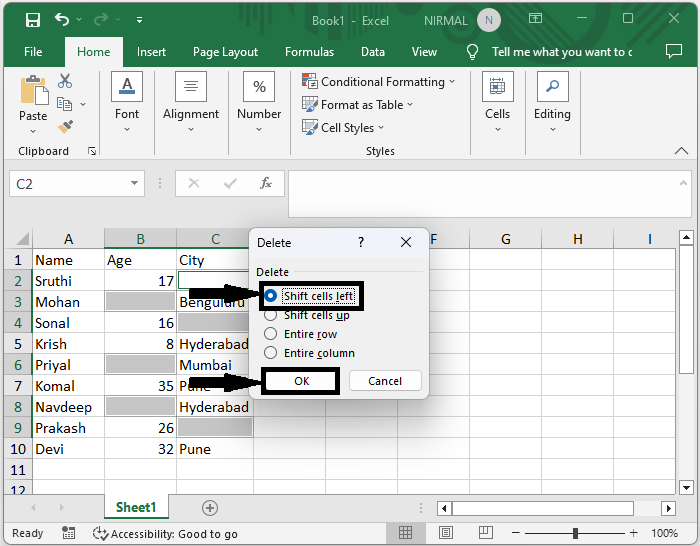This screenshot has width=700, height=546.
Task: Switch to the Page Layout tab
Action: [x=225, y=52]
